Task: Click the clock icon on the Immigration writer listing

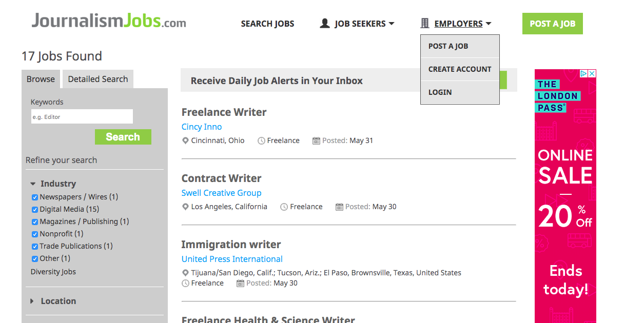Action: tap(185, 282)
